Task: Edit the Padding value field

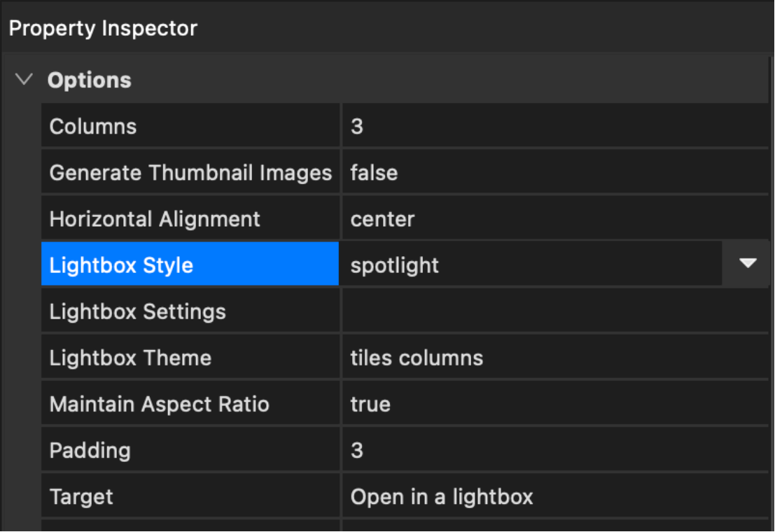Action: [x=553, y=450]
